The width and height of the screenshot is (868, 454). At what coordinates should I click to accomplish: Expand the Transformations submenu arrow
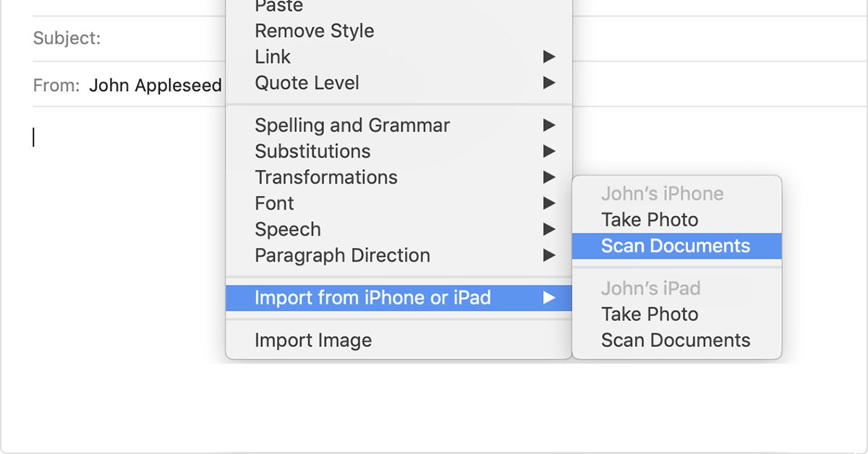pyautogui.click(x=549, y=177)
